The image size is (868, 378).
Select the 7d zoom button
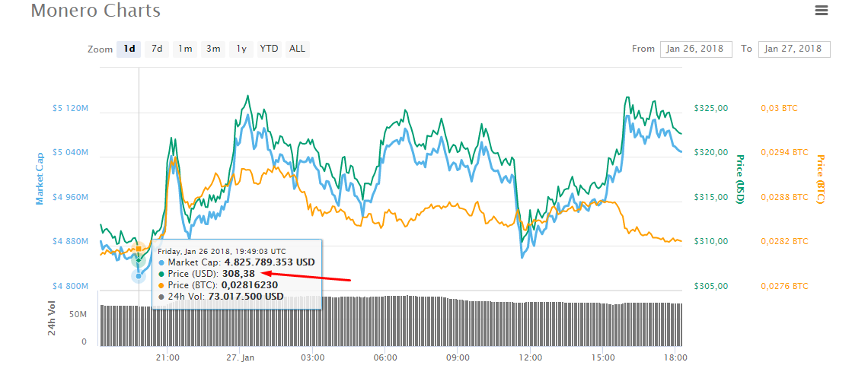tap(157, 49)
